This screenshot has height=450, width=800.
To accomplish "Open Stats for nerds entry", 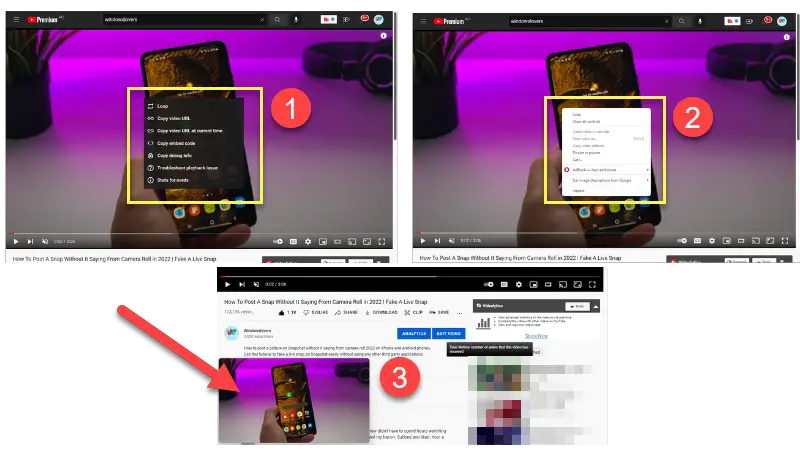I will point(194,180).
